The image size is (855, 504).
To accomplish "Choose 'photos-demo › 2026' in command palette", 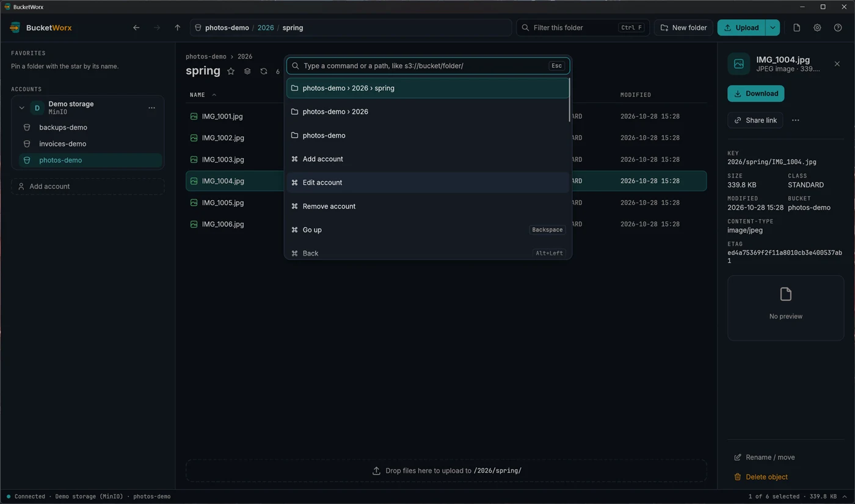I will [x=428, y=112].
